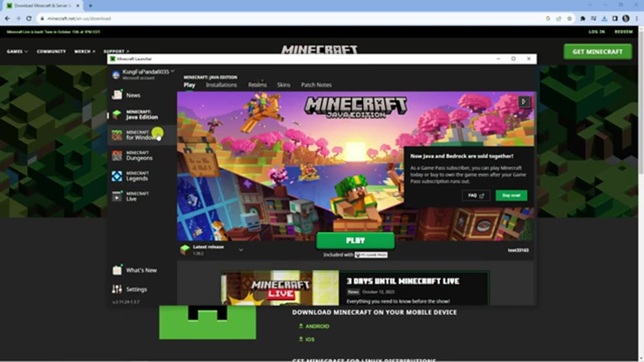The width and height of the screenshot is (644, 362).
Task: Expand the Latest release version dropdown
Action: click(240, 250)
